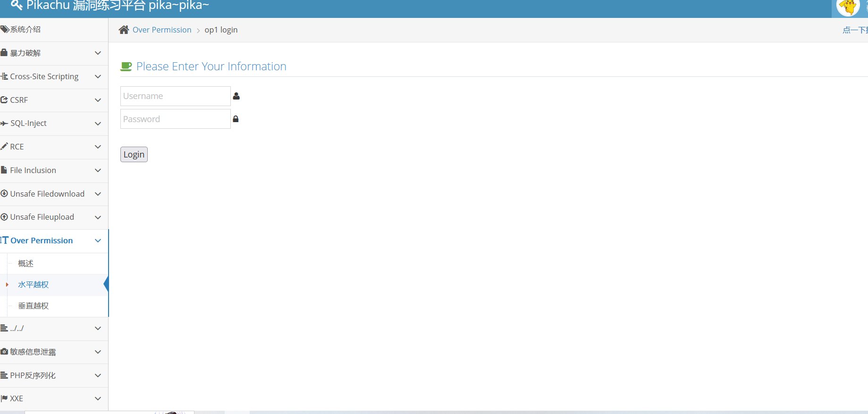Click the camera icon next to 敏感信息泄露
The height and width of the screenshot is (414, 868).
[4, 352]
